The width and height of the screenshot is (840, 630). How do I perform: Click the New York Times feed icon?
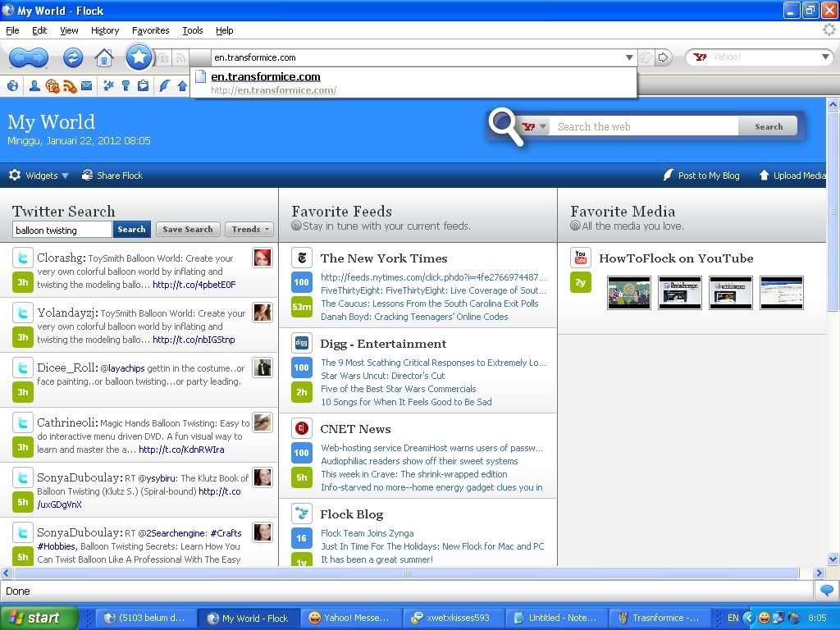pos(302,258)
